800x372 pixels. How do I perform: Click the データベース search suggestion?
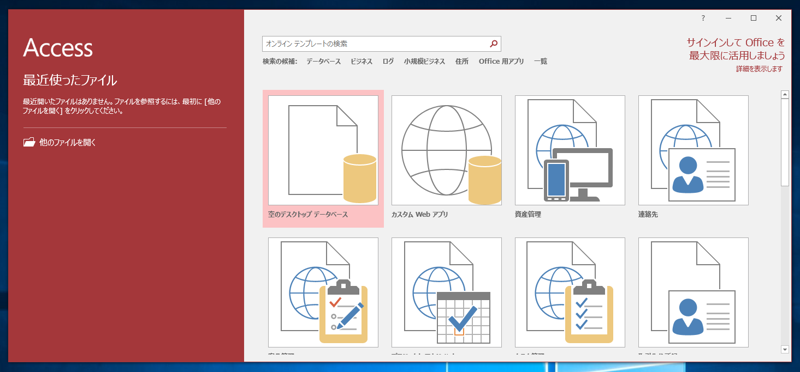323,61
